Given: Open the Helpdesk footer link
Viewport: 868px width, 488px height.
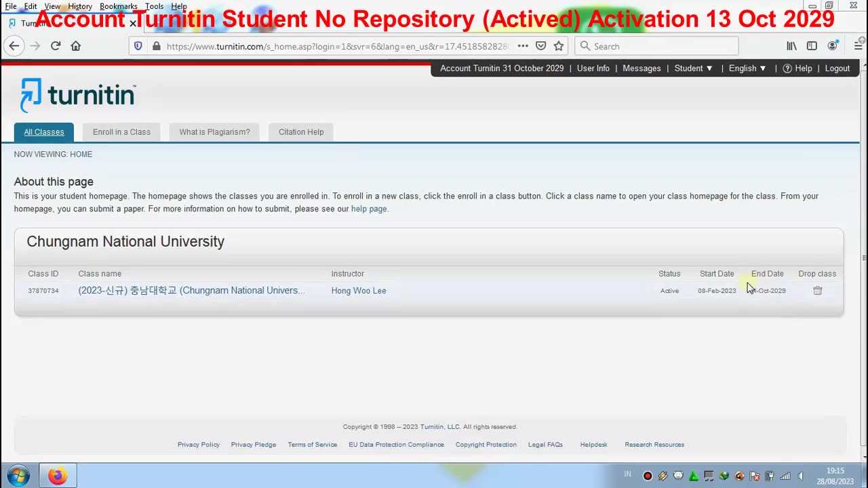Looking at the screenshot, I should 593,445.
